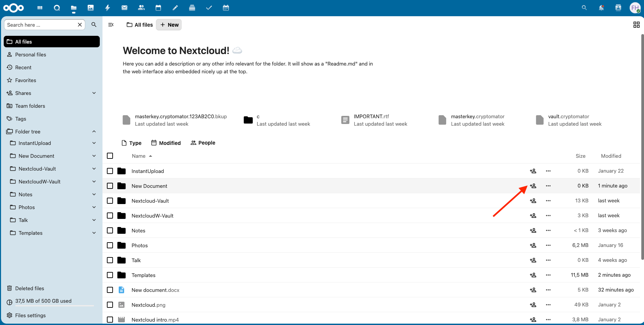The image size is (644, 325).
Task: Open the Calendar app from the top bar
Action: 158,7
